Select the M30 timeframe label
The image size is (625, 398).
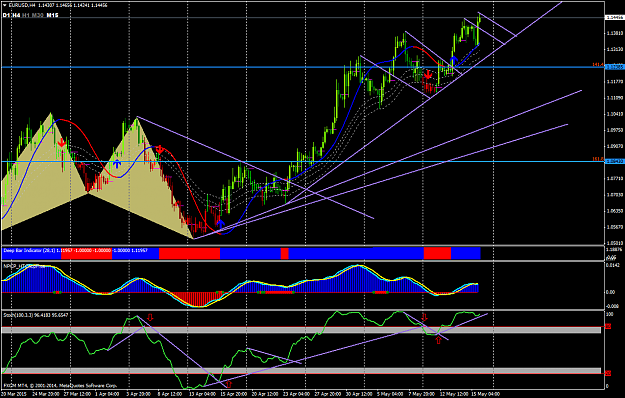pos(38,15)
